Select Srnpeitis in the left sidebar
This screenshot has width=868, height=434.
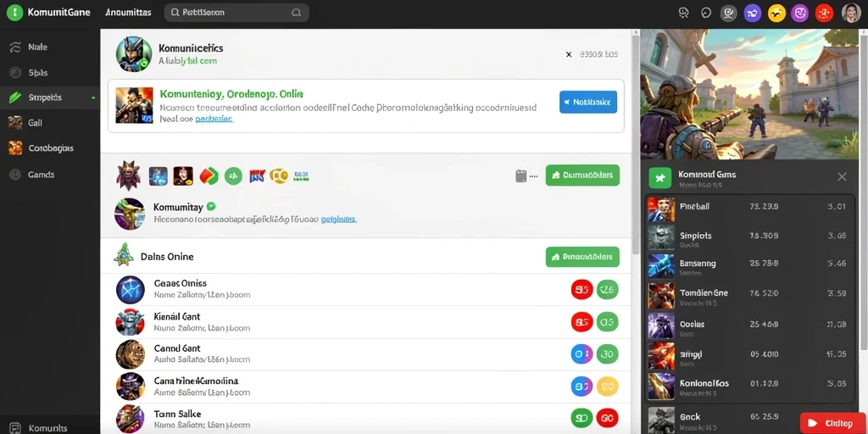(x=50, y=97)
